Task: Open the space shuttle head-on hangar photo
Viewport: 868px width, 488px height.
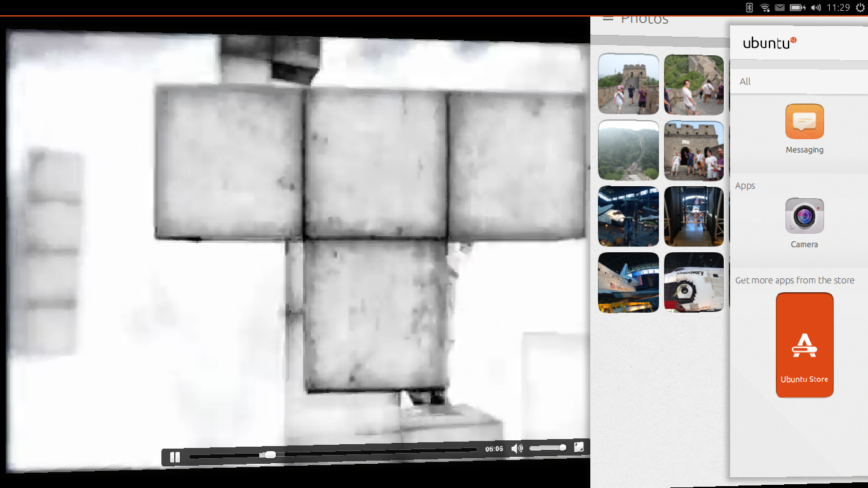Action: pyautogui.click(x=694, y=217)
